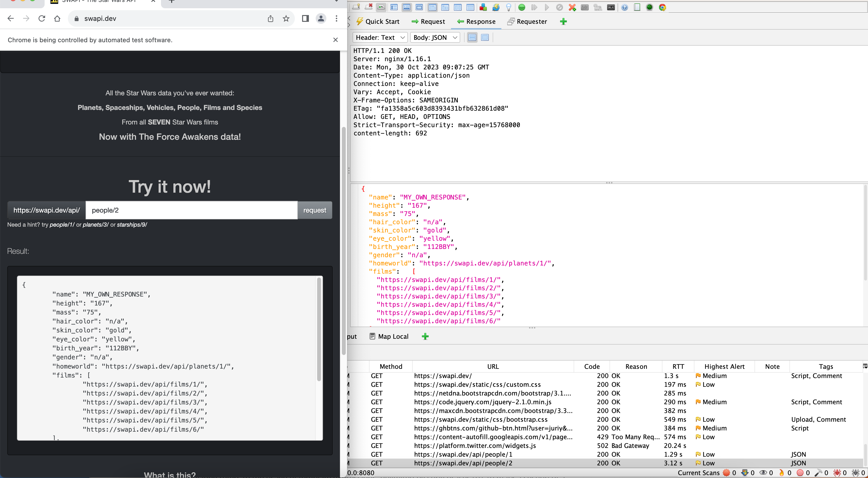Toggle Chrome side panel button
Screen dimensions: 868x478
(x=305, y=18)
